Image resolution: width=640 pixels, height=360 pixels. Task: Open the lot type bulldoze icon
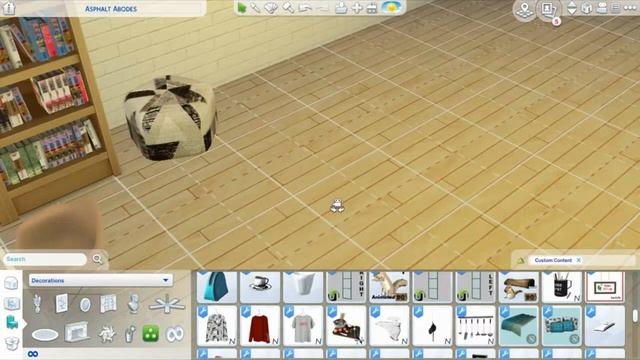(x=371, y=8)
